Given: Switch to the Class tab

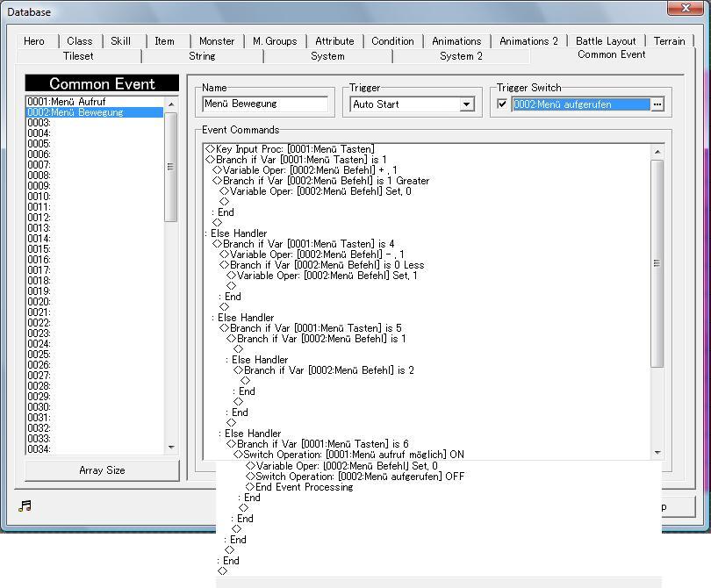Looking at the screenshot, I should click(x=80, y=41).
